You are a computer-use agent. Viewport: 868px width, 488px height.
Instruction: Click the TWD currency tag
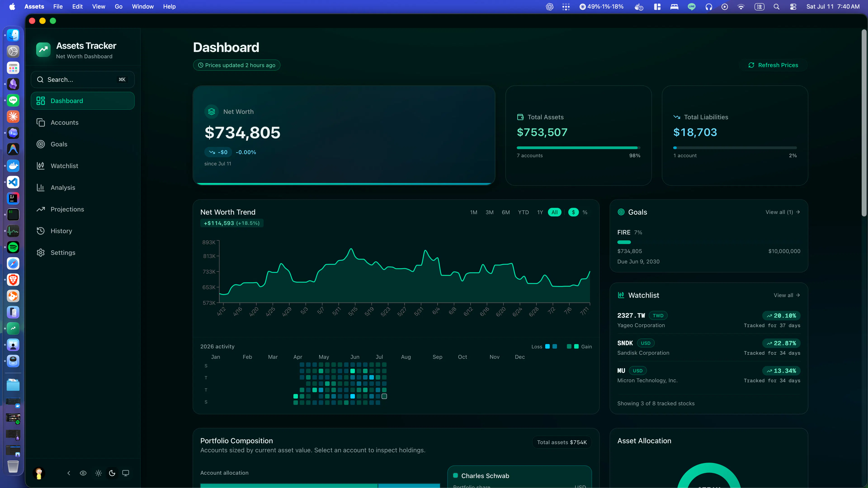pos(658,316)
